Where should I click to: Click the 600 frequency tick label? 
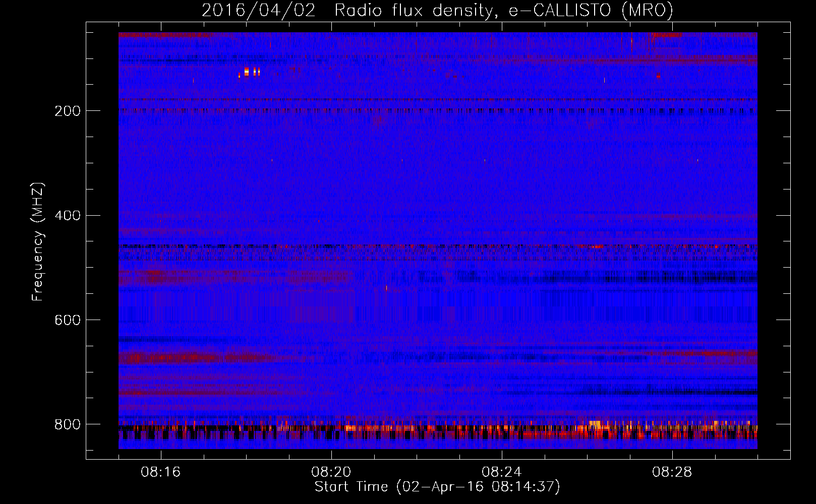[x=68, y=321]
